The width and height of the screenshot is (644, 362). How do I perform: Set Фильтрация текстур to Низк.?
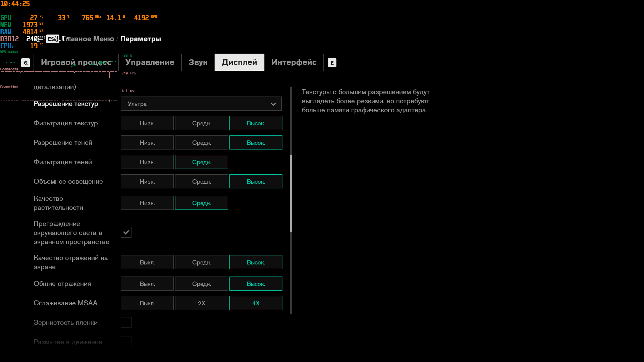pyautogui.click(x=147, y=123)
